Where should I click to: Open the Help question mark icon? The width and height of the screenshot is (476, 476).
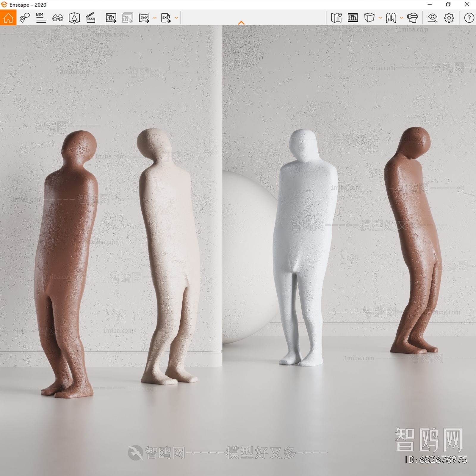tap(469, 18)
